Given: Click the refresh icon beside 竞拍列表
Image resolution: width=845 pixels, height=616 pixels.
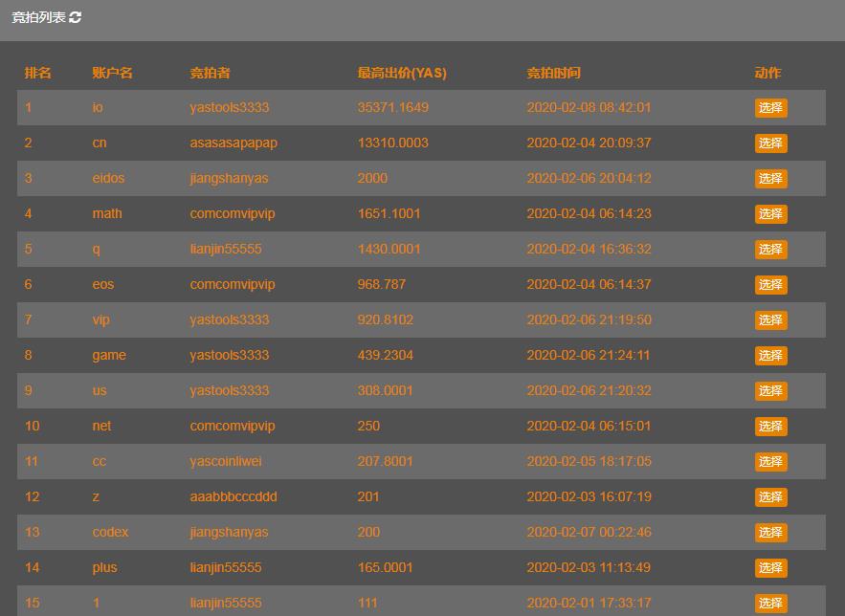Looking at the screenshot, I should [x=76, y=17].
